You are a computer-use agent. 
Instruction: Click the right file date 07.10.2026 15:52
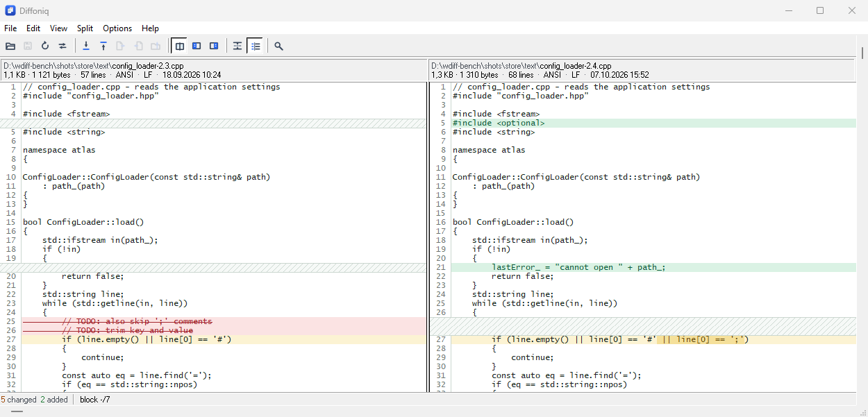(619, 74)
